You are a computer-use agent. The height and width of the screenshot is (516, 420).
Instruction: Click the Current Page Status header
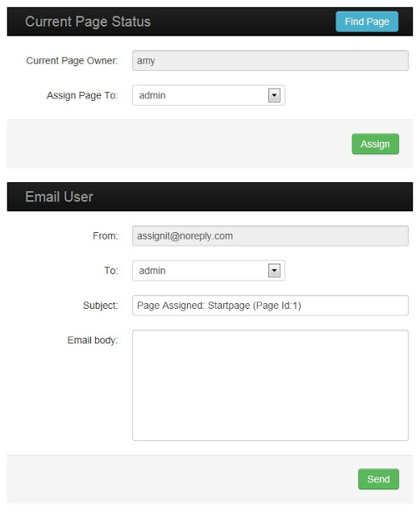88,22
